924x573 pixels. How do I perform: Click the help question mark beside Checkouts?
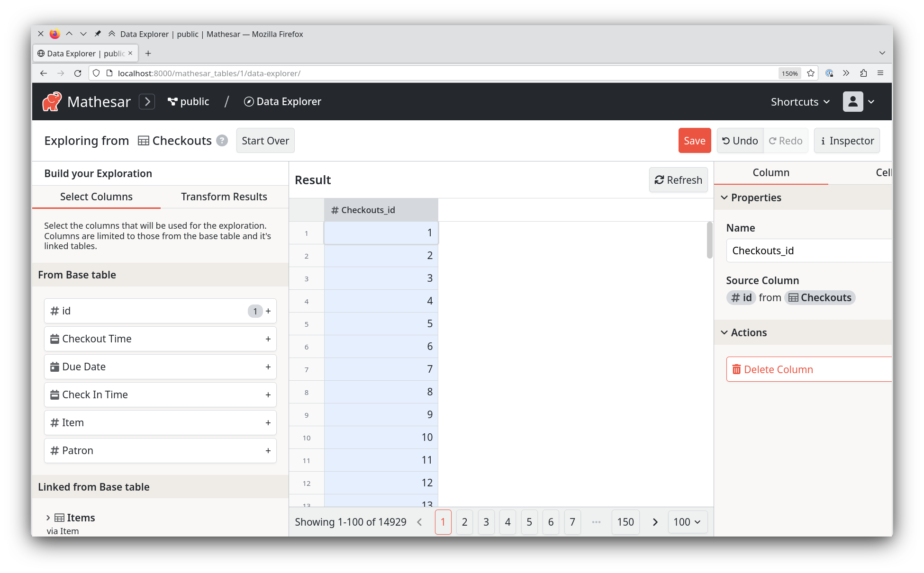coord(221,141)
